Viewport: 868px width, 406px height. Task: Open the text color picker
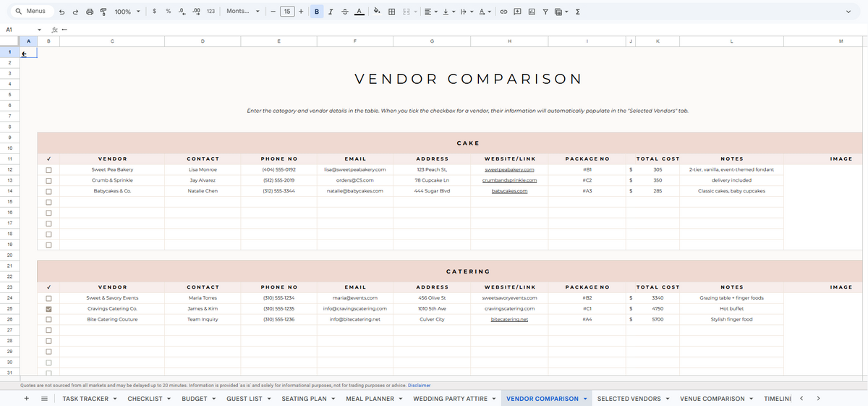point(360,12)
